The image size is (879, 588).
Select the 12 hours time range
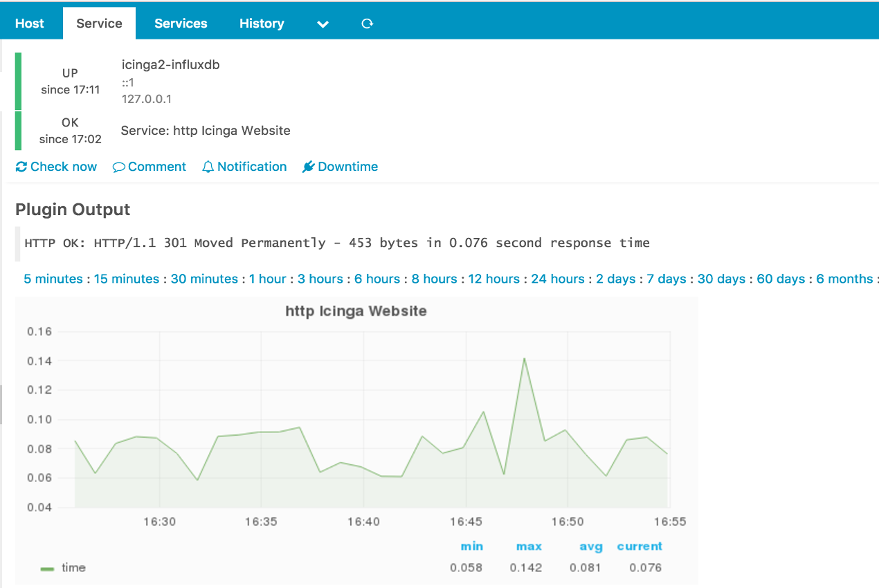point(493,279)
